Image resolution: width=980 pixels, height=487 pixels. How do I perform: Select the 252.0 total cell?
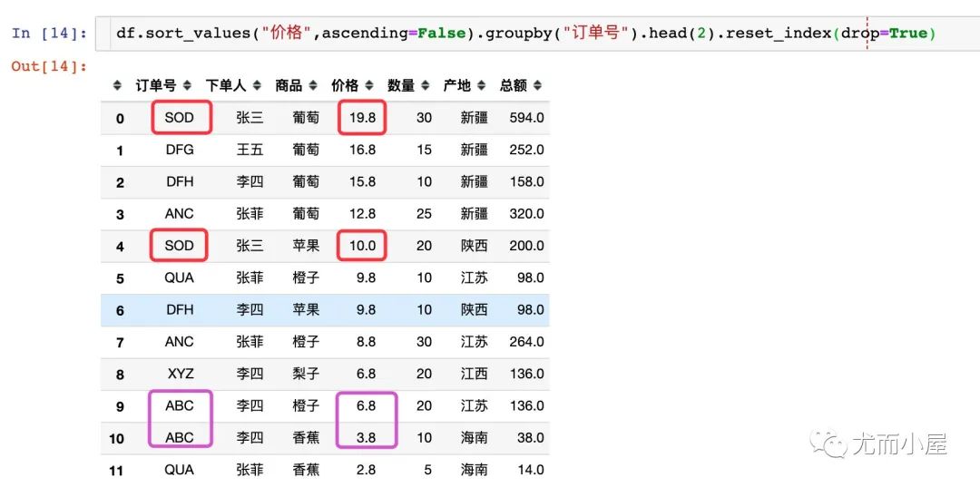[526, 150]
